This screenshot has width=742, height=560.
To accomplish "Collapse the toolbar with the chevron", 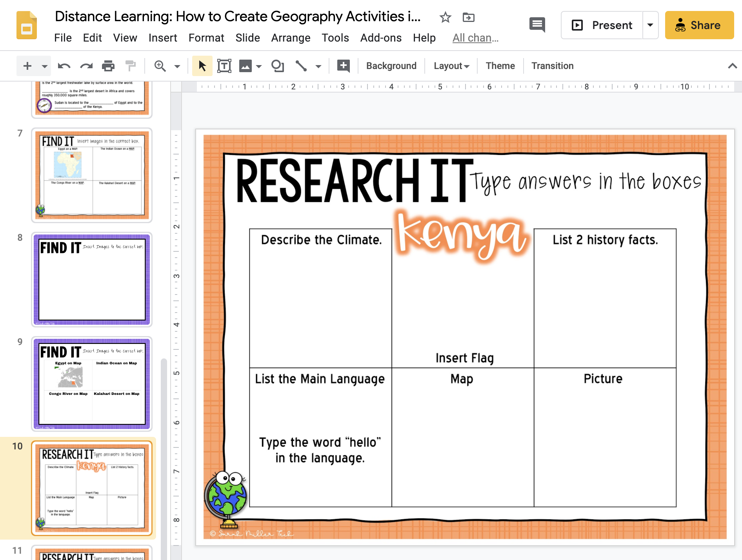I will coord(732,66).
